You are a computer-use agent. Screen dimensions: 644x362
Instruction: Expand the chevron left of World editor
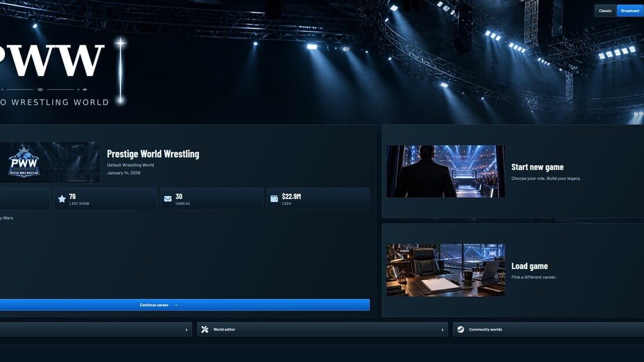click(186, 330)
